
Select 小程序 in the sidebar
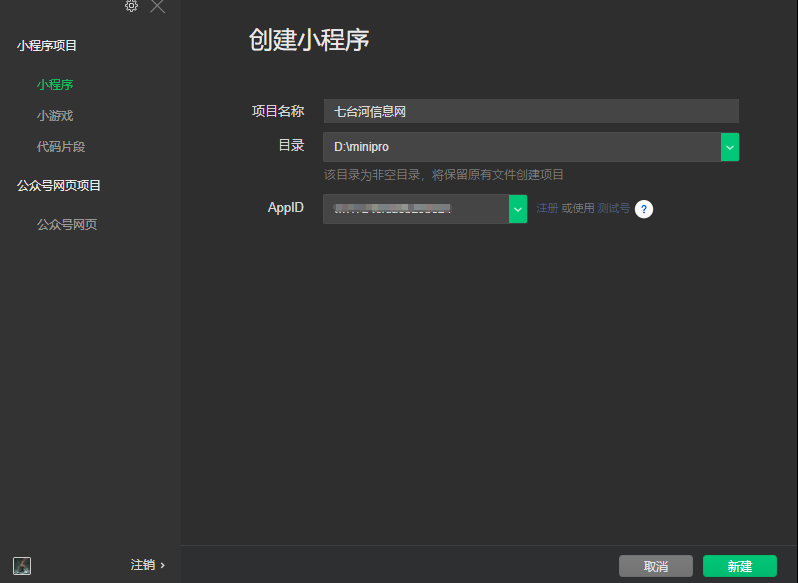(x=55, y=85)
